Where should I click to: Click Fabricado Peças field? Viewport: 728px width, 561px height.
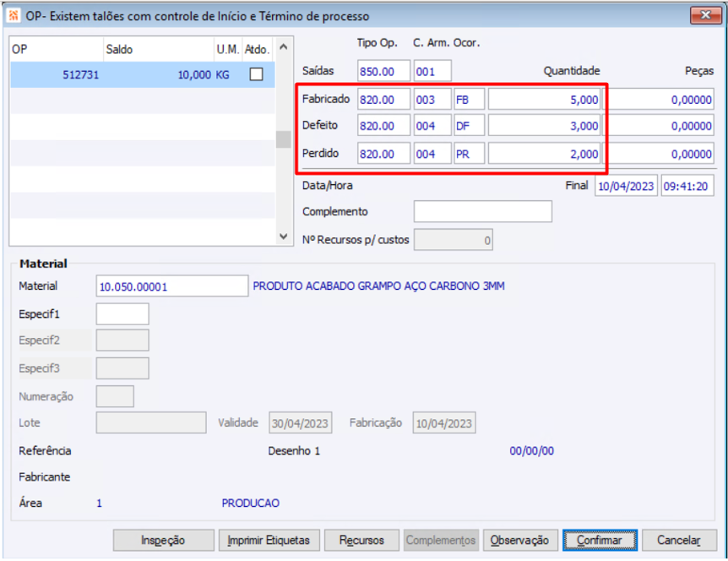[660, 100]
